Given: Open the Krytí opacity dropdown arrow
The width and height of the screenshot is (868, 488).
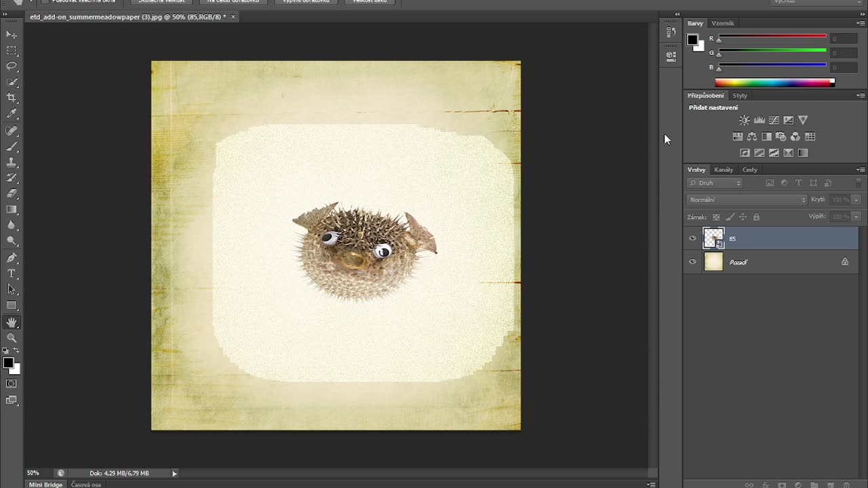Looking at the screenshot, I should (856, 200).
